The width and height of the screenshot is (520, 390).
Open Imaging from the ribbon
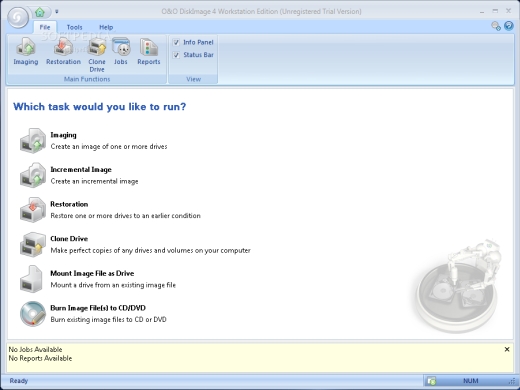pos(26,52)
